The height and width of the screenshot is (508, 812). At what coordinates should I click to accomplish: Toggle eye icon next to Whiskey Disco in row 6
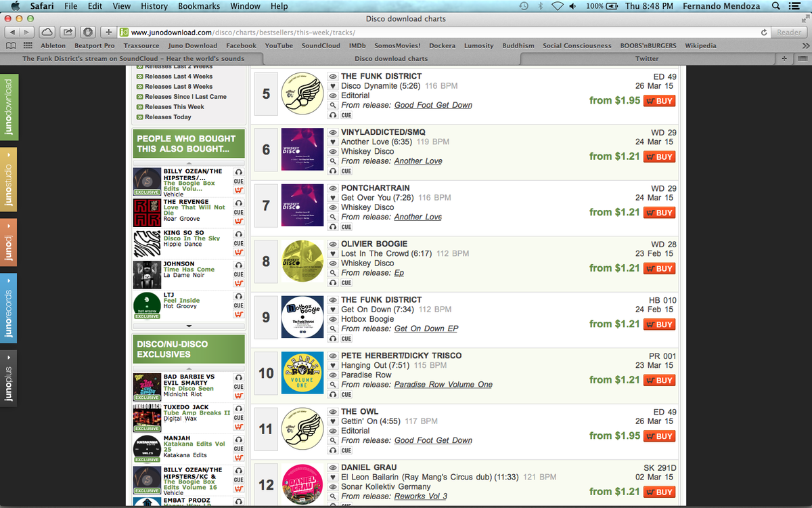click(332, 152)
